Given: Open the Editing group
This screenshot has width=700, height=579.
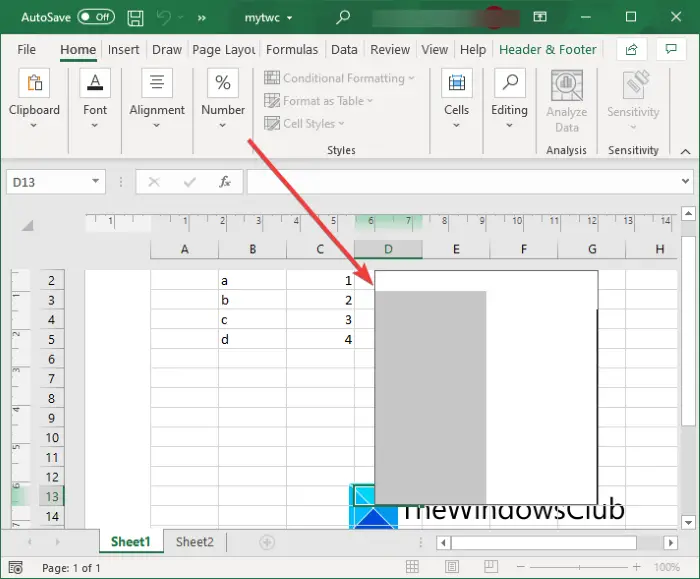Looking at the screenshot, I should pyautogui.click(x=509, y=99).
